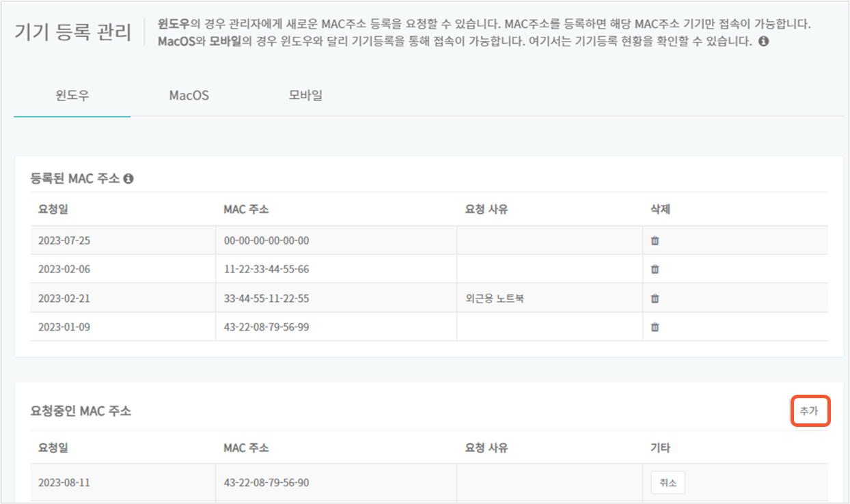Click the 기기 등록 관리 page title
The height and width of the screenshot is (504, 850).
click(x=72, y=33)
